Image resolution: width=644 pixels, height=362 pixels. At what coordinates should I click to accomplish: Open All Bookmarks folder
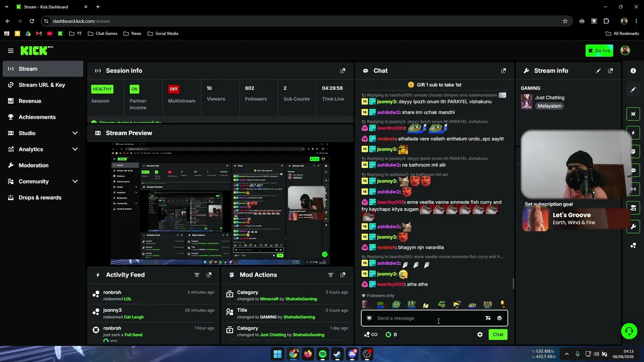click(x=622, y=34)
